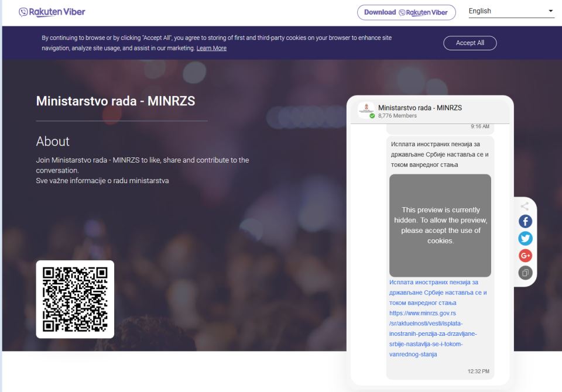Click the About heading
Viewport: 562px width, 392px height.
point(53,141)
